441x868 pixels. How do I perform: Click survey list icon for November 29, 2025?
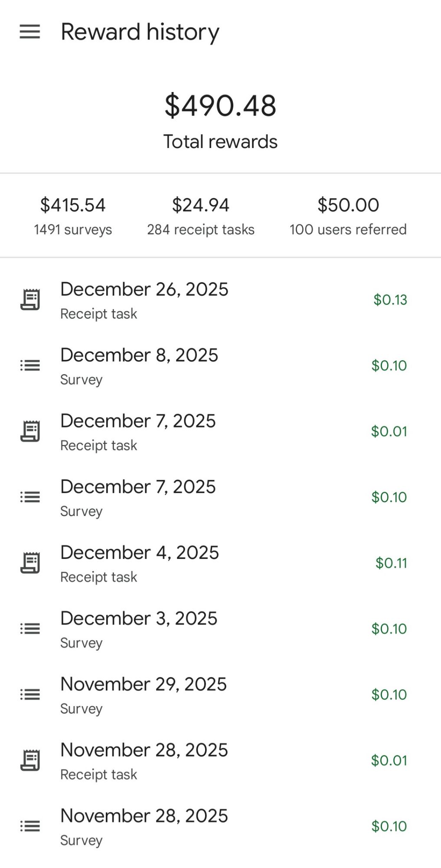[x=30, y=694]
